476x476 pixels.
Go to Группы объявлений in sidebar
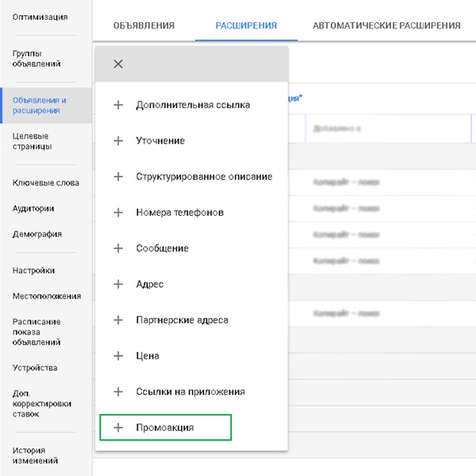(36, 59)
